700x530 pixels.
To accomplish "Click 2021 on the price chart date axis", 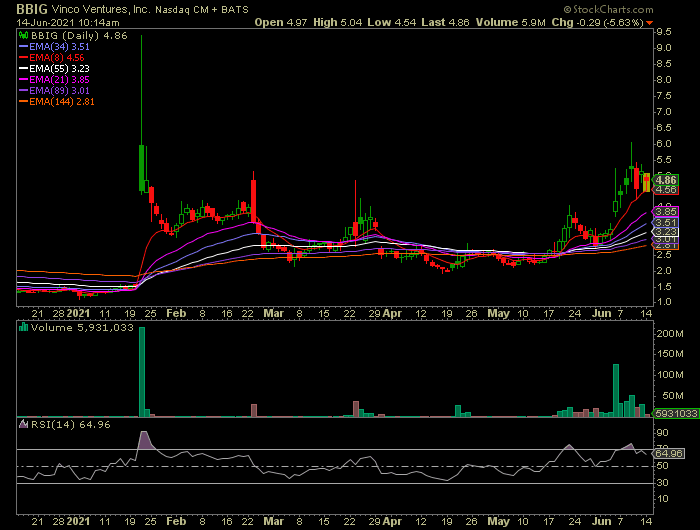I will [78, 313].
